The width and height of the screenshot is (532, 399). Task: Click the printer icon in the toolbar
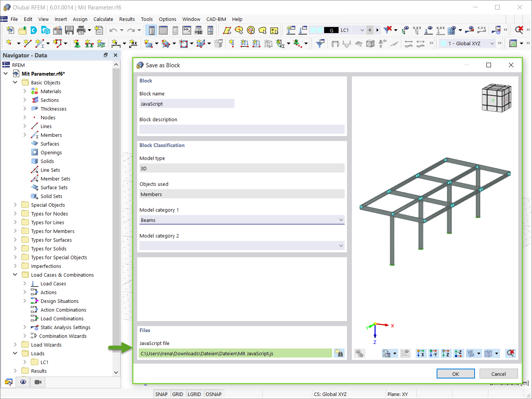pos(81,30)
